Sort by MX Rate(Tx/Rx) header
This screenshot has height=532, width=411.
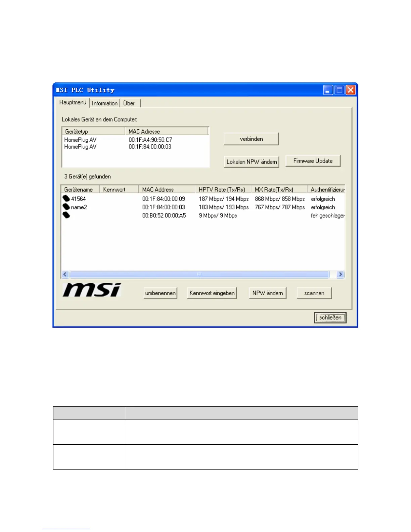point(279,189)
